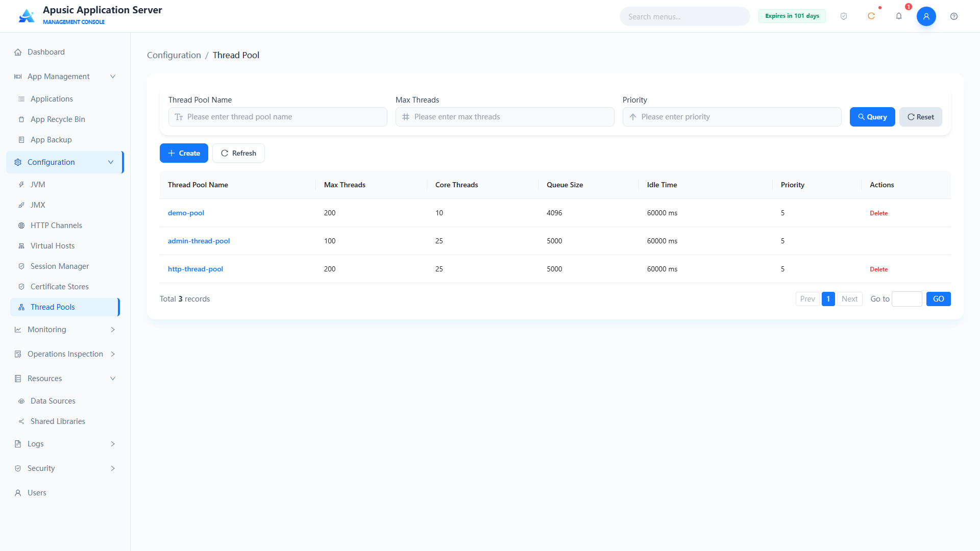Viewport: 980px width, 551px height.
Task: Focus the Max Threads input field
Action: [505, 117]
